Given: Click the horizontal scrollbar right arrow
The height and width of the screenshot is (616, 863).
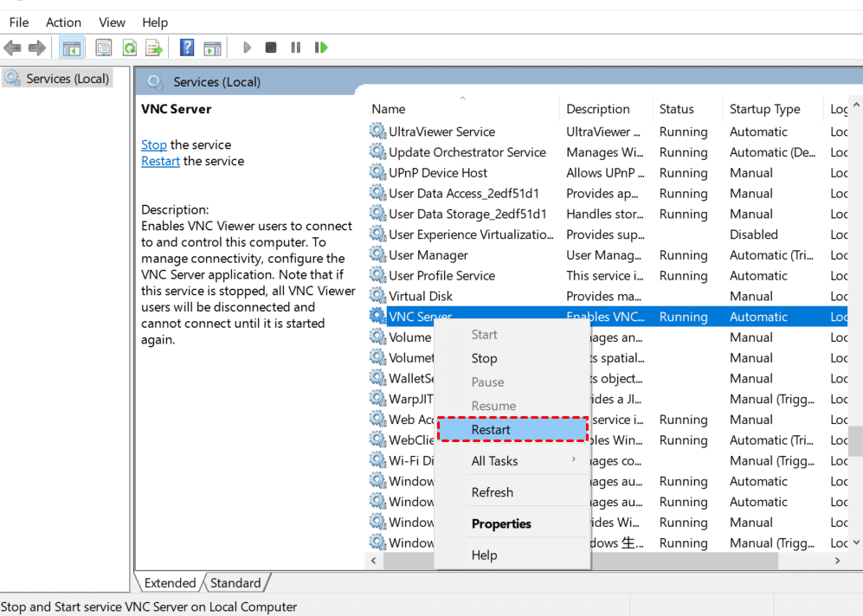Looking at the screenshot, I should [x=837, y=561].
